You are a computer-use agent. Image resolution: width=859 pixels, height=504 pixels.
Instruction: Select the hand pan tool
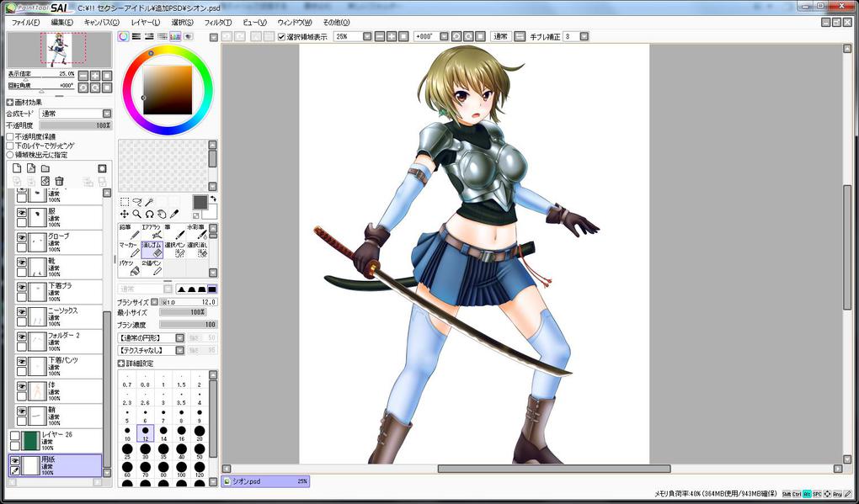(162, 214)
